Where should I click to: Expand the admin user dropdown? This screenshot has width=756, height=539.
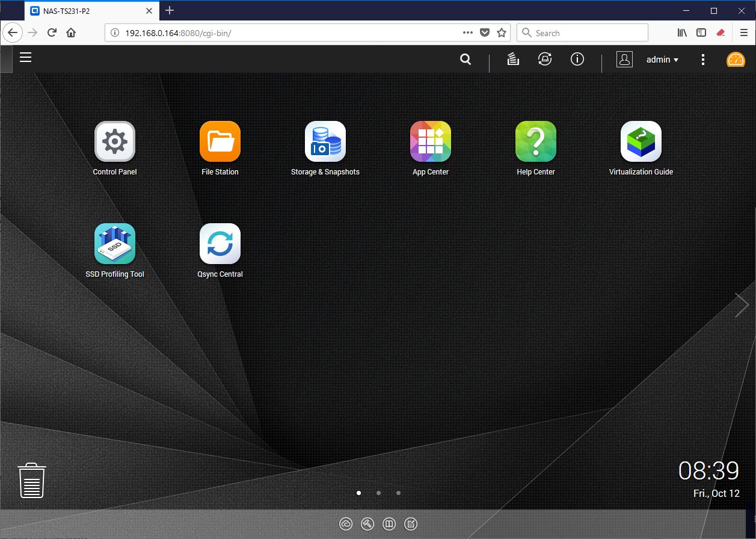point(662,60)
